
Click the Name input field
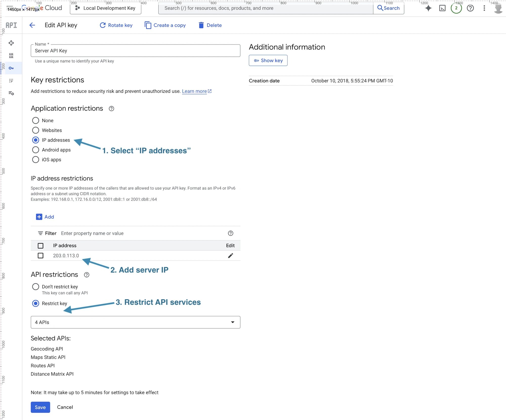click(135, 51)
